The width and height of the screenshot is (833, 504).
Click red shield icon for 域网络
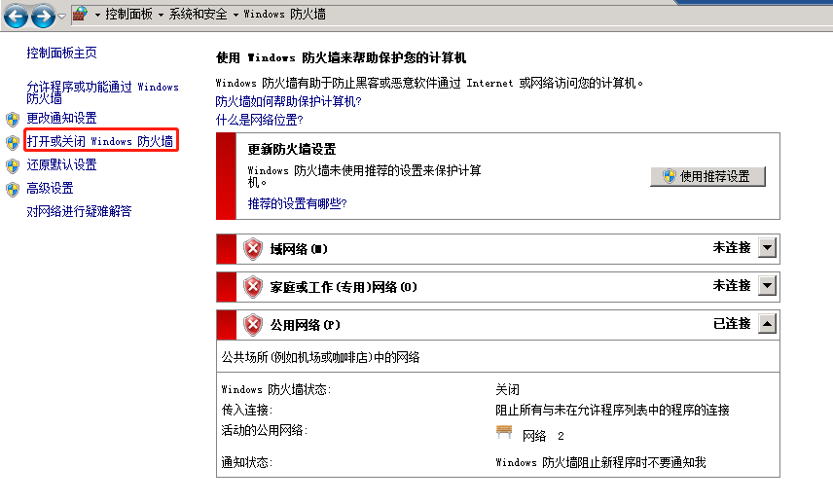coord(253,249)
